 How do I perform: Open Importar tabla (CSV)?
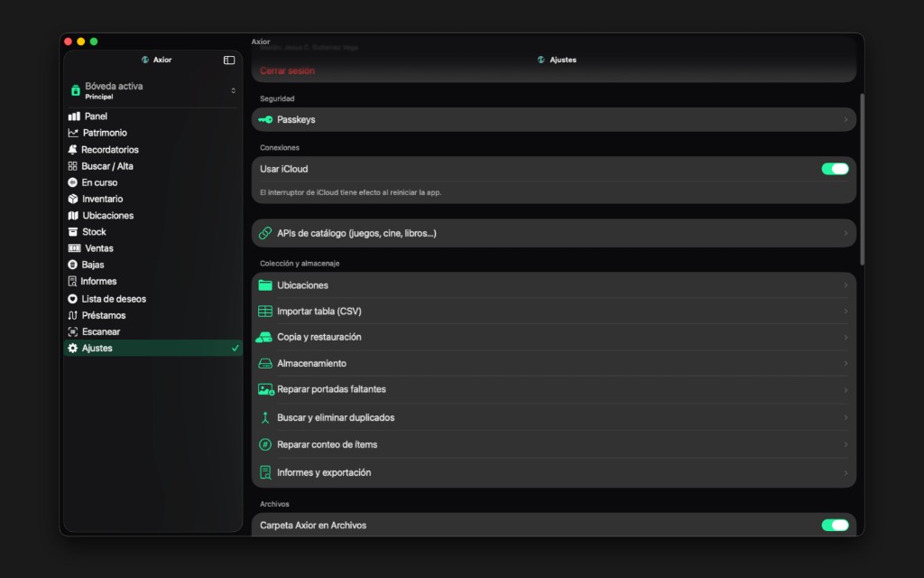[553, 312]
